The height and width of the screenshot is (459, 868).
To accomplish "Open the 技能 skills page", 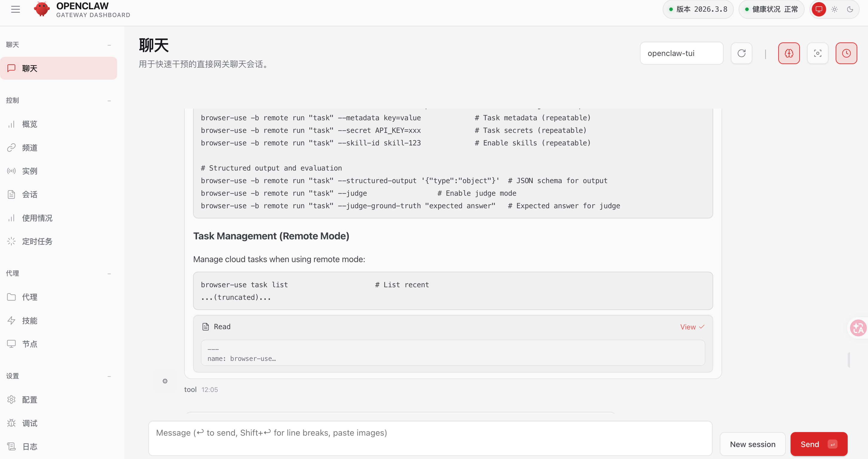I will pos(30,320).
